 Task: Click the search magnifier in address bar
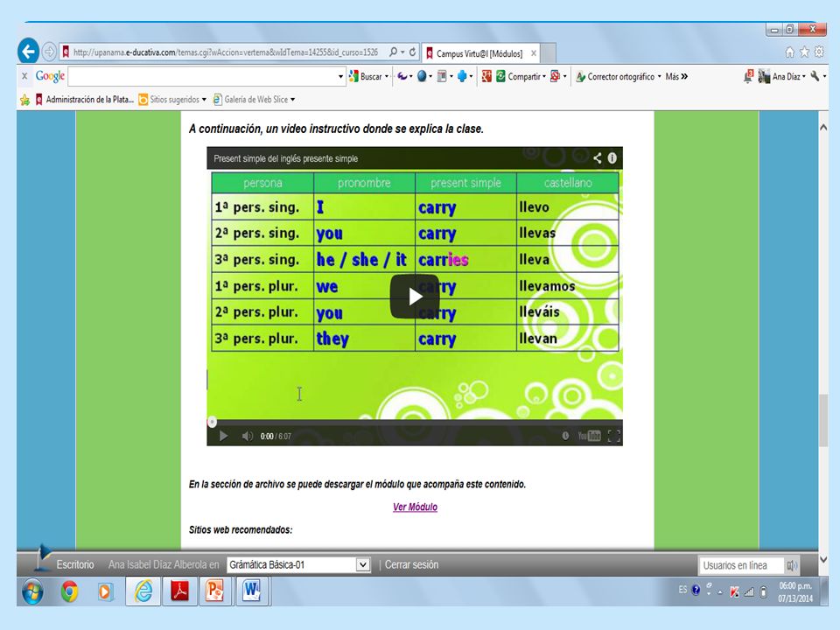(394, 52)
